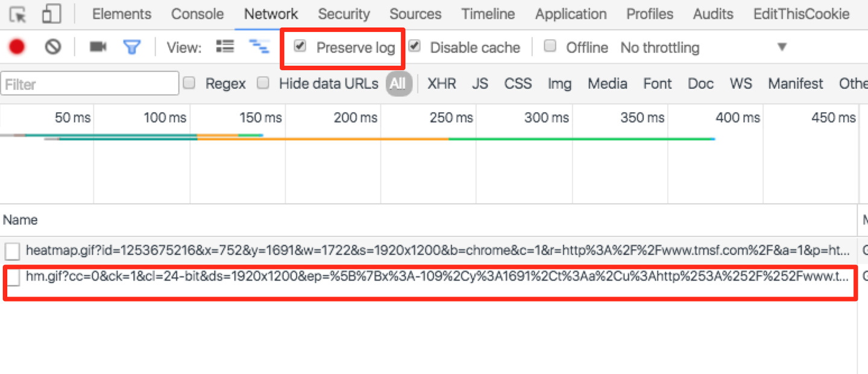Click the Filter text input field
Image resolution: width=868 pixels, height=374 pixels.
[90, 84]
